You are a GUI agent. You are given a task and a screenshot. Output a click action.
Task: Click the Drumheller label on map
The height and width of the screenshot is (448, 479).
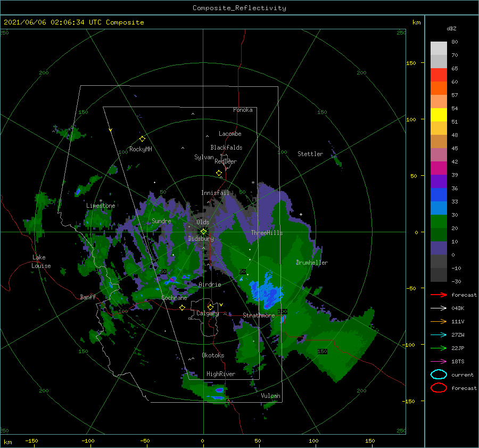312,263
